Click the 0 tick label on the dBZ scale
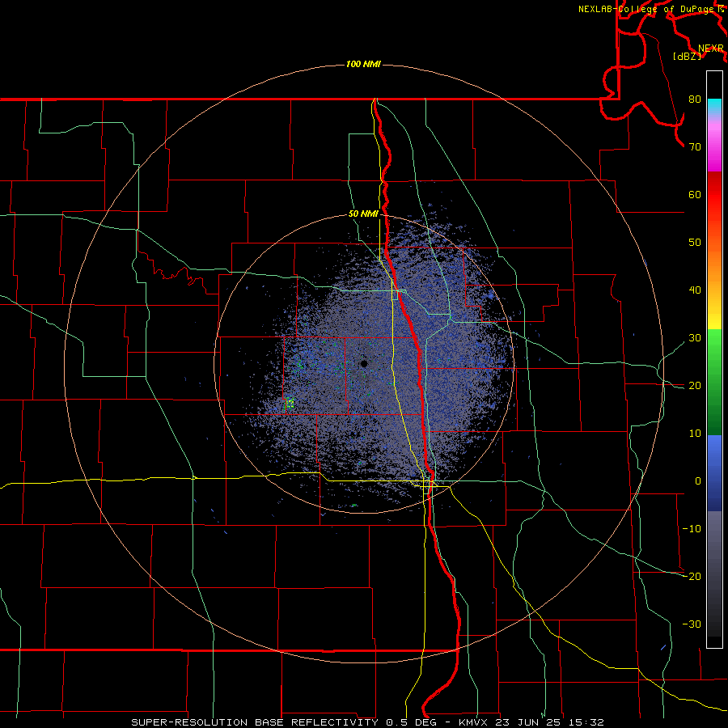Viewport: 728px width, 728px height. pyautogui.click(x=698, y=481)
